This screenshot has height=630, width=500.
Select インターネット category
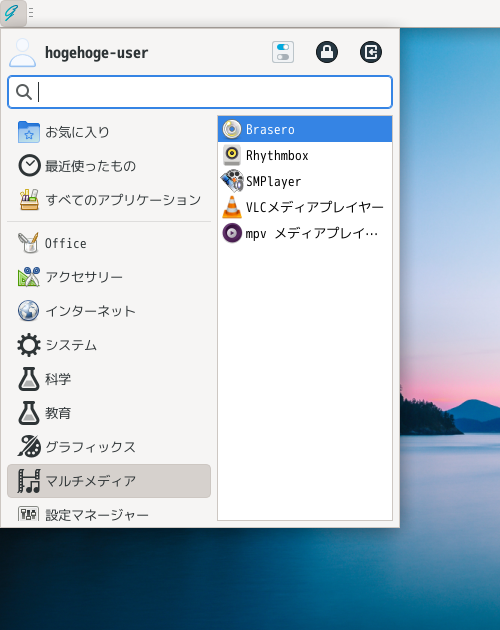[109, 311]
